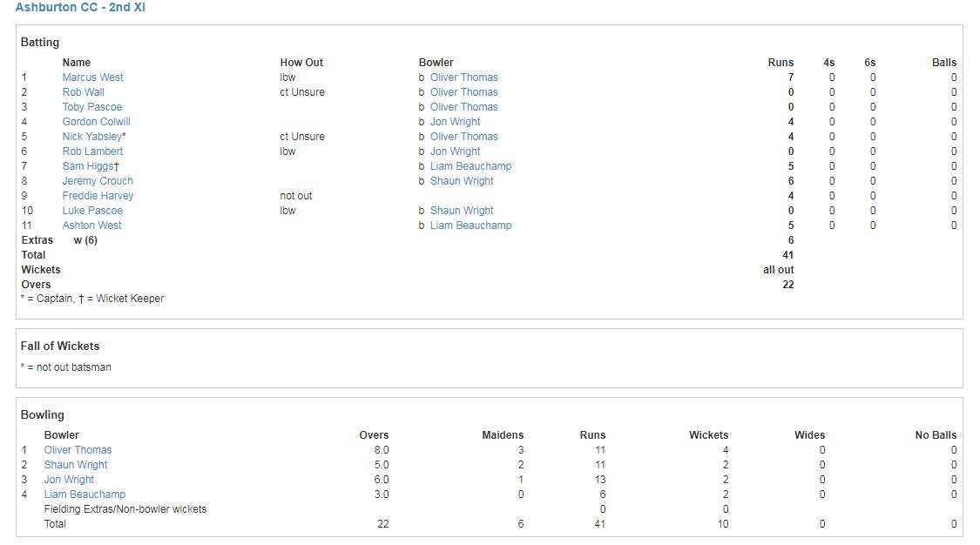This screenshot has width=980, height=545.
Task: Click bowler Oliver Thomas next to Marcus West's dismissal
Action: (463, 77)
